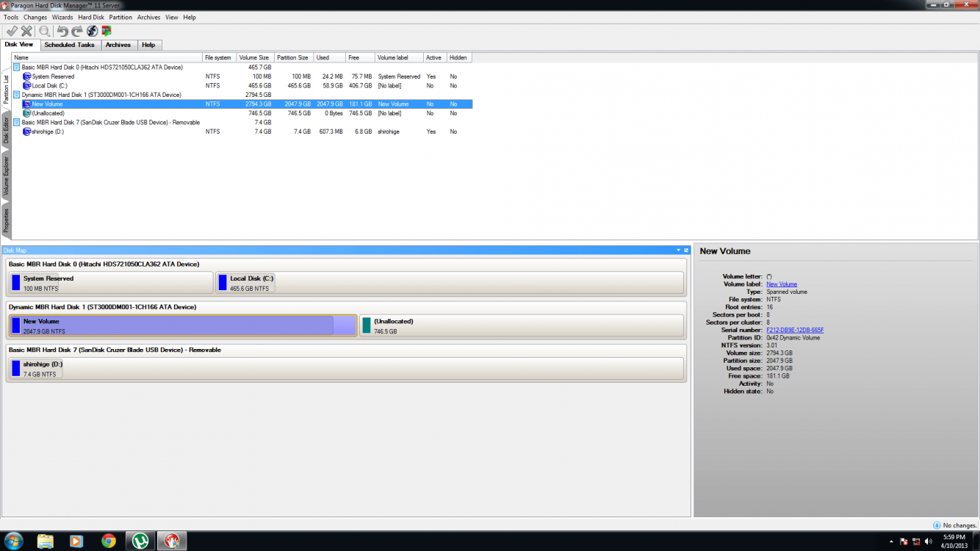Image resolution: width=980 pixels, height=551 pixels.
Task: Click the globe-style toolbar icon
Action: point(92,31)
